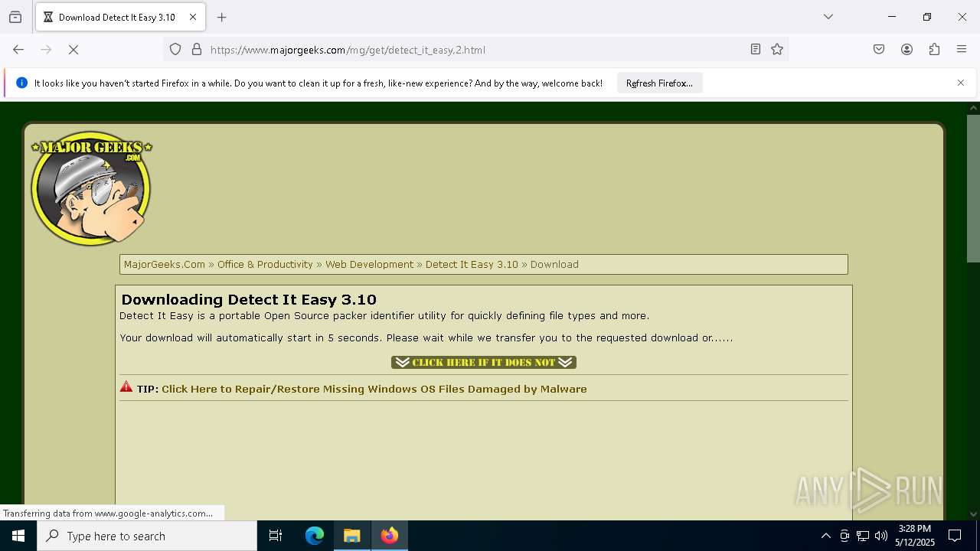Open a new tab with plus button
The image size is (980, 551).
222,17
